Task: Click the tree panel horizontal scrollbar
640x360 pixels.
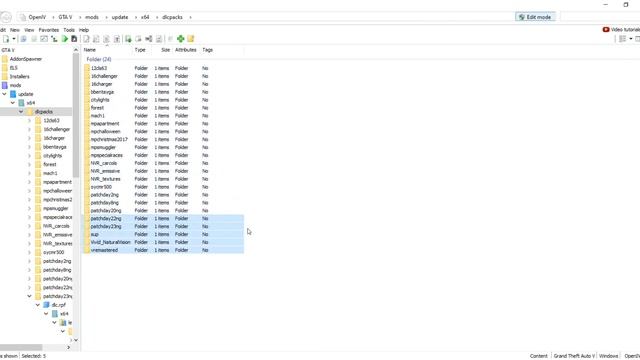Action: tap(20, 347)
